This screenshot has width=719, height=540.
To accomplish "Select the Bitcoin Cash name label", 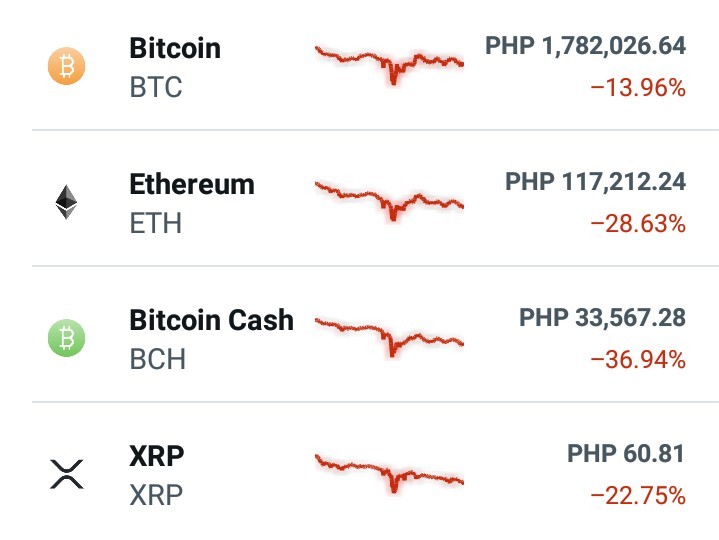I will click(x=212, y=320).
